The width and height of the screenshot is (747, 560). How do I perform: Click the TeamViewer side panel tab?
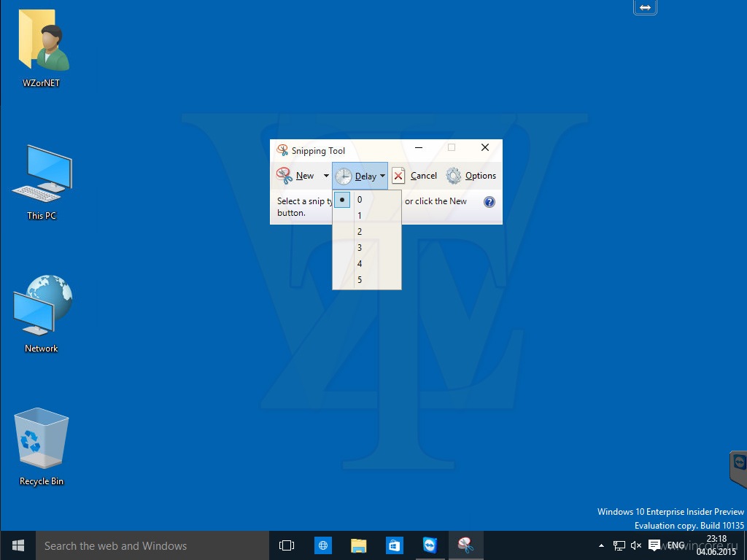(738, 469)
